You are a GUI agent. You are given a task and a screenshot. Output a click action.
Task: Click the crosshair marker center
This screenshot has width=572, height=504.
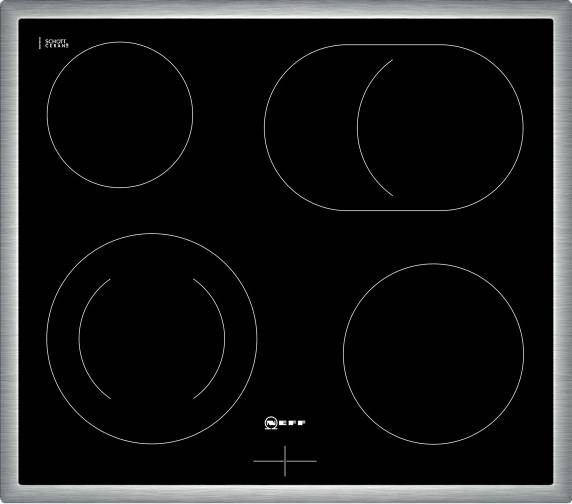pyautogui.click(x=285, y=461)
